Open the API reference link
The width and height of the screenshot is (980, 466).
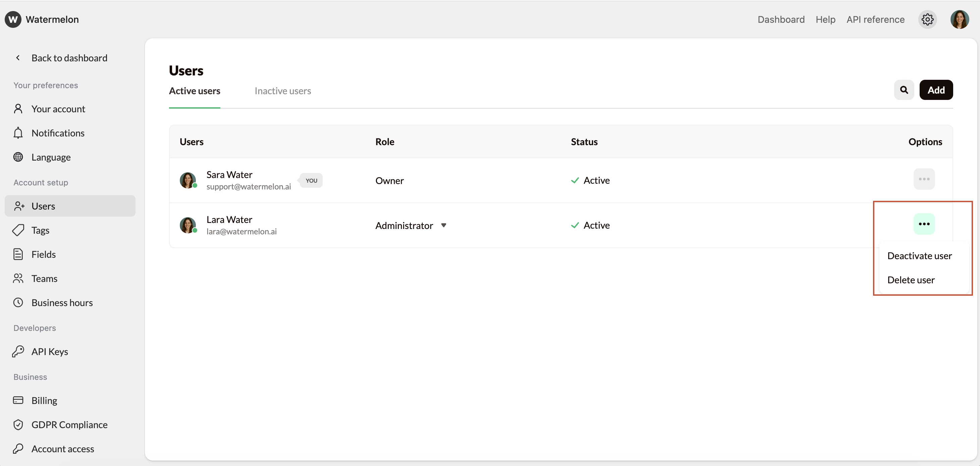click(875, 19)
